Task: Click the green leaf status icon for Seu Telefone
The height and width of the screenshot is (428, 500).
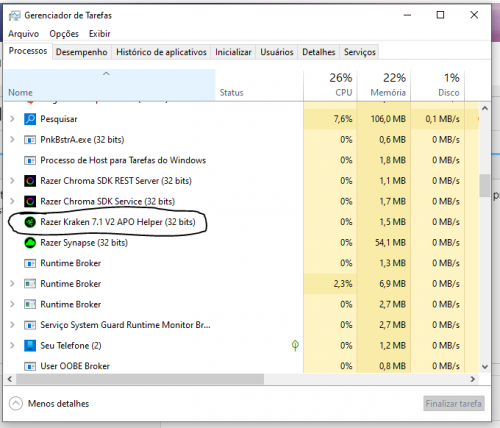Action: point(295,345)
